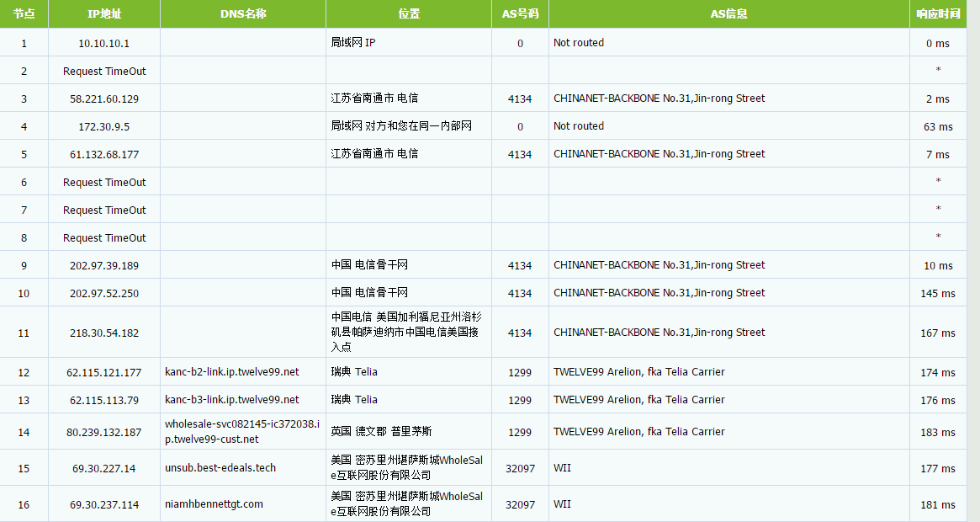Viewport: 980px width, 522px height.
Task: Click the AS号码 column header
Action: 520,13
